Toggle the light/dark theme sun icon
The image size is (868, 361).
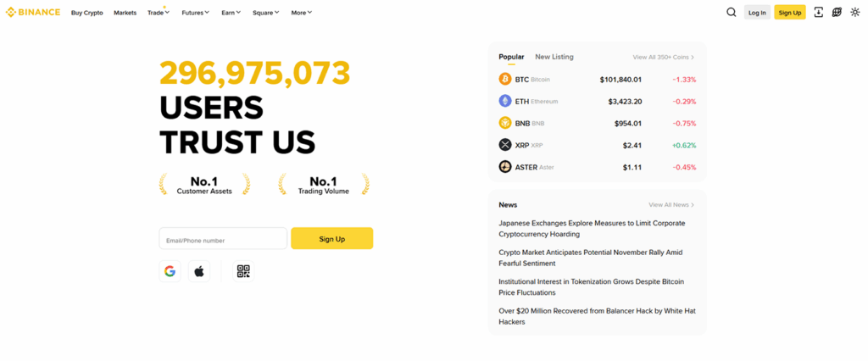pos(855,13)
